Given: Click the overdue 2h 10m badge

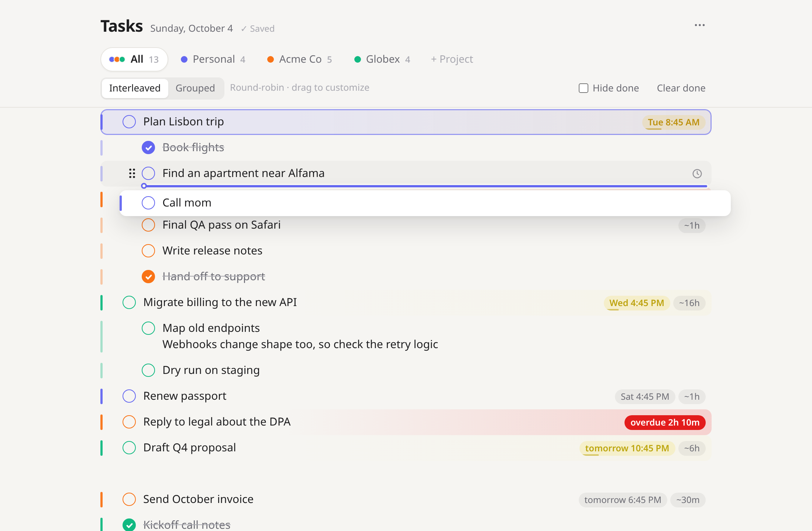Looking at the screenshot, I should [665, 423].
